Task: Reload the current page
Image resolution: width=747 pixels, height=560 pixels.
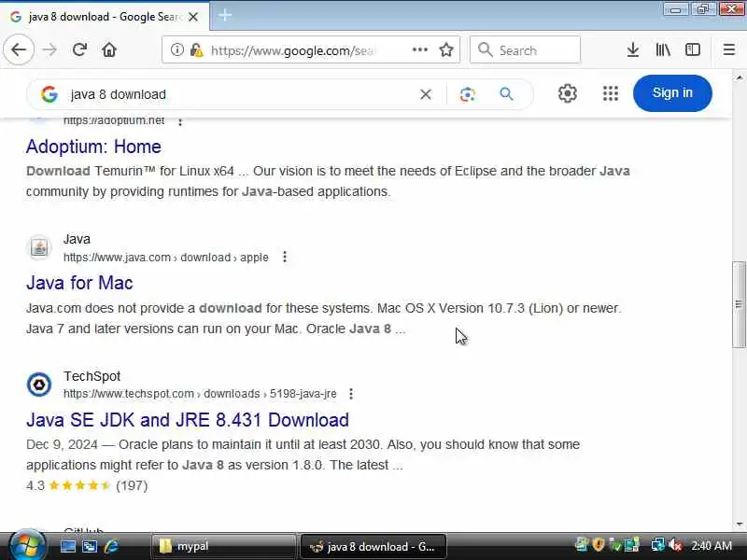Action: click(x=79, y=49)
